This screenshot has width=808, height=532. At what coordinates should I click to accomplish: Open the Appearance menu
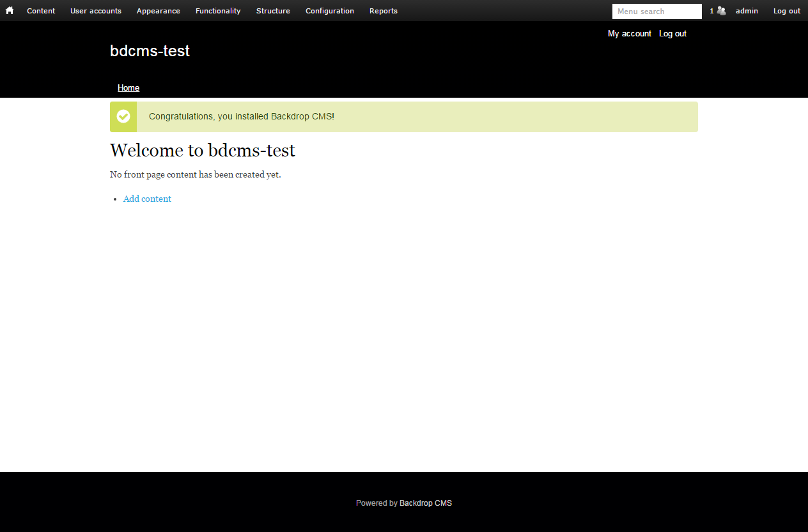click(159, 11)
